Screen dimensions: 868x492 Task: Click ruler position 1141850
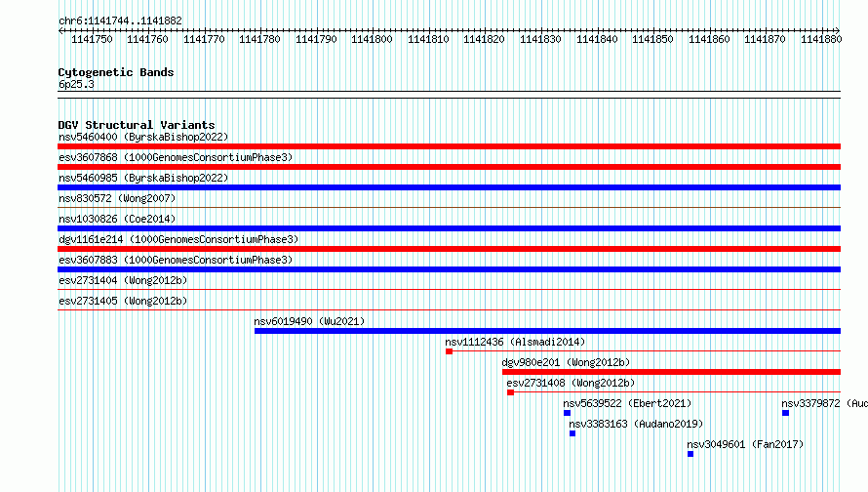coord(653,39)
